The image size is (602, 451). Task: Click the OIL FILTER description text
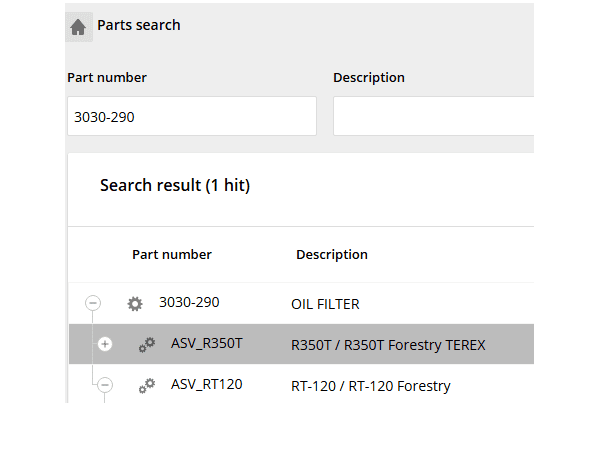click(x=325, y=304)
